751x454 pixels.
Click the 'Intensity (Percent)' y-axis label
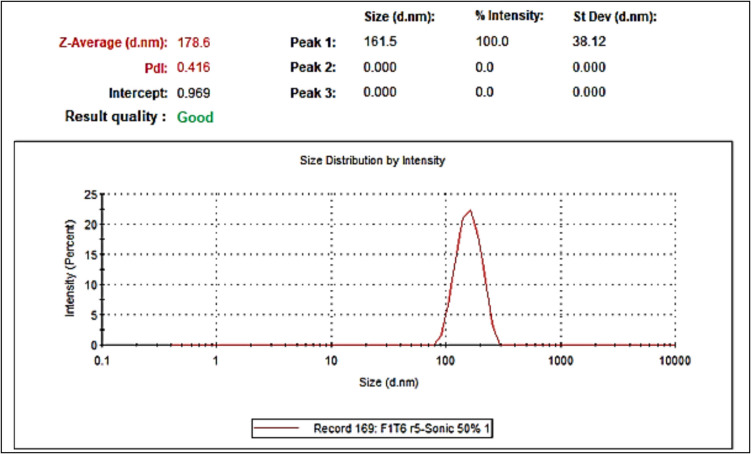(x=71, y=269)
